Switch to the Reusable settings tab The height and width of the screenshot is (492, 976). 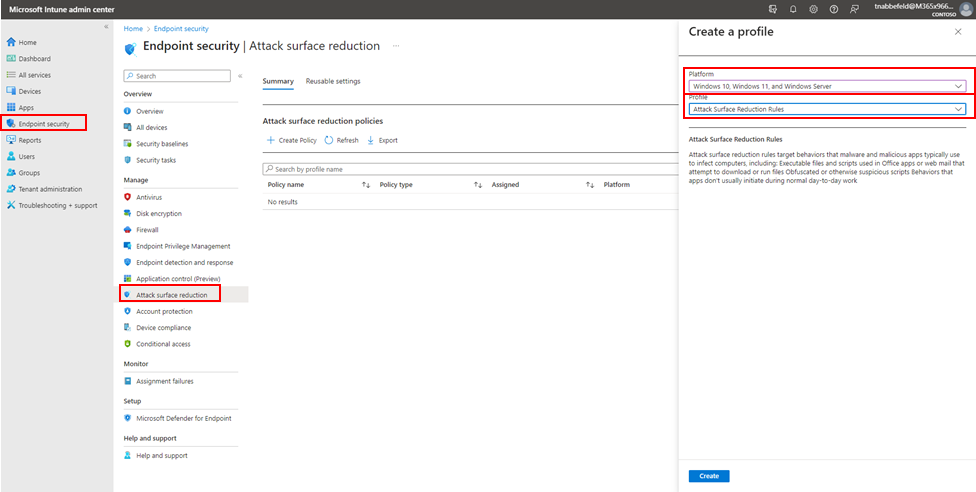coord(333,81)
